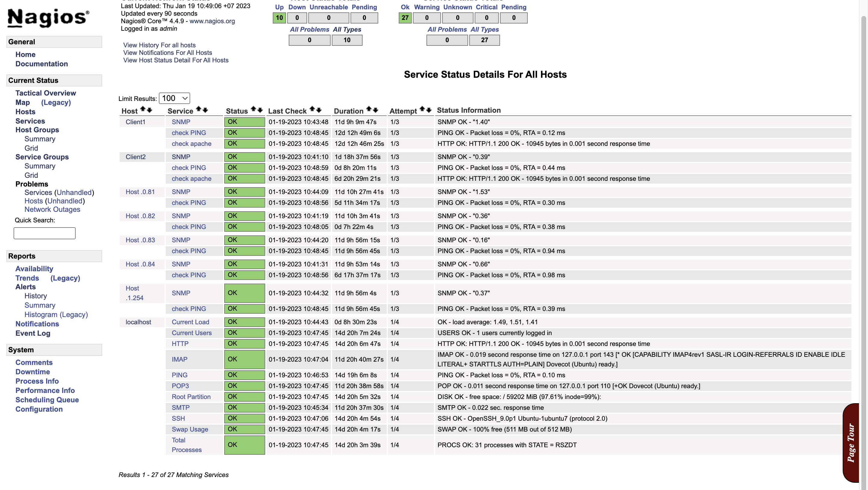Click the green Ok count 27
Image resolution: width=868 pixels, height=490 pixels.
click(x=405, y=18)
